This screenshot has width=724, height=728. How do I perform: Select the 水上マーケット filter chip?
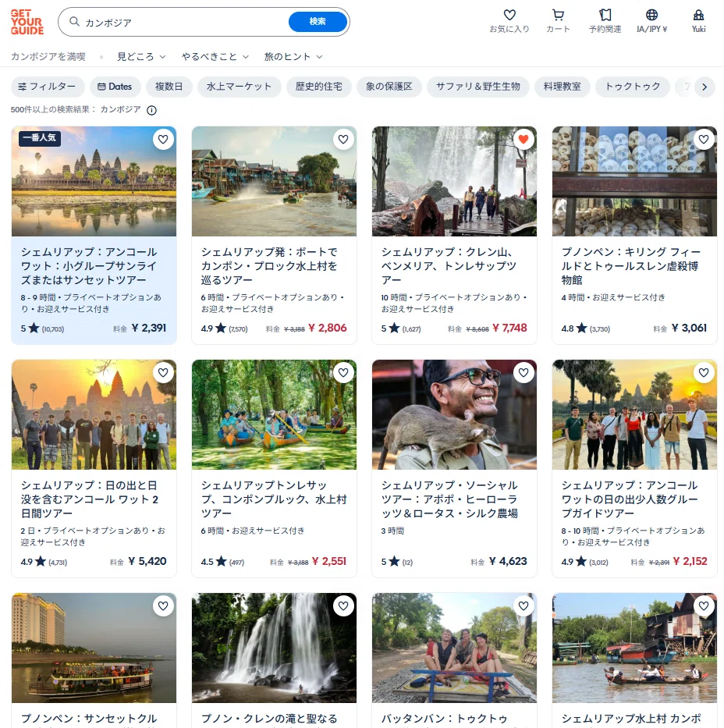pos(239,87)
